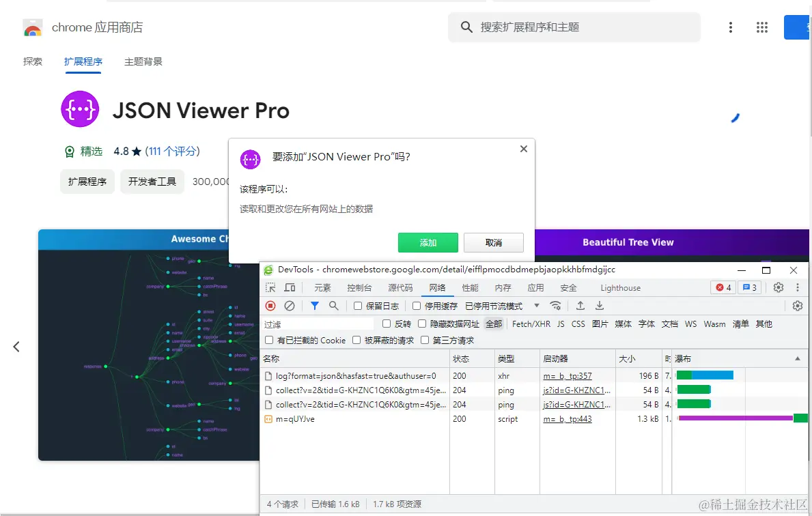The image size is (812, 516).
Task: Click the JSON Viewer Pro purple logo
Action: (80, 109)
